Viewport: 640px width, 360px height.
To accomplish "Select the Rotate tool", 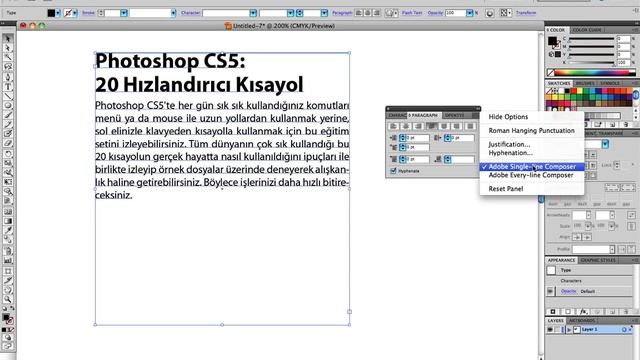I will point(8,154).
